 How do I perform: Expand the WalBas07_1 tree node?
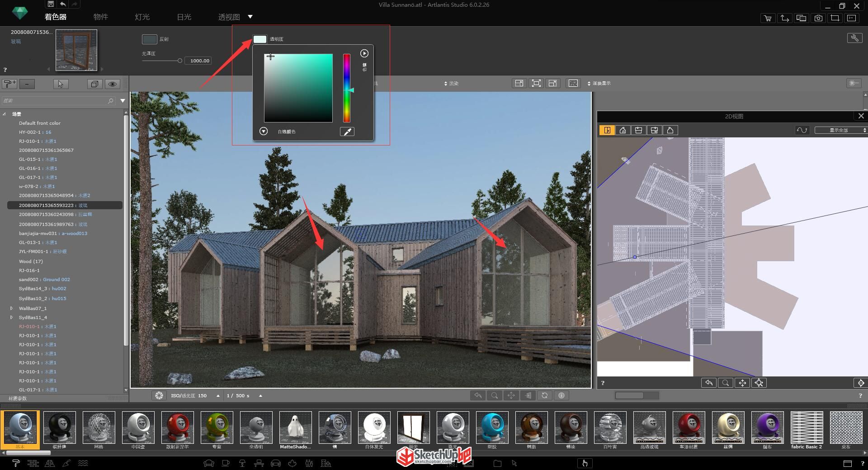coord(11,308)
